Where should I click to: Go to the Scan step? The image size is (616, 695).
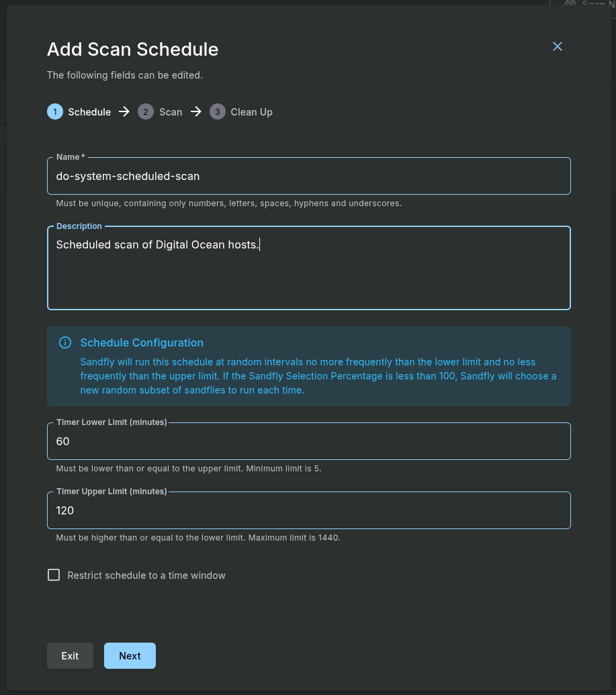tap(171, 112)
